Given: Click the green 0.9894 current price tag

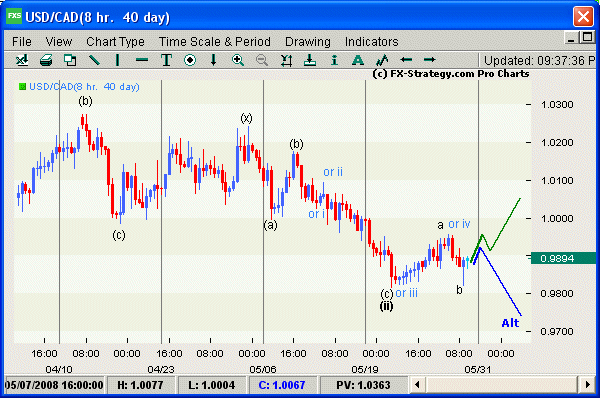Looking at the screenshot, I should pos(563,259).
